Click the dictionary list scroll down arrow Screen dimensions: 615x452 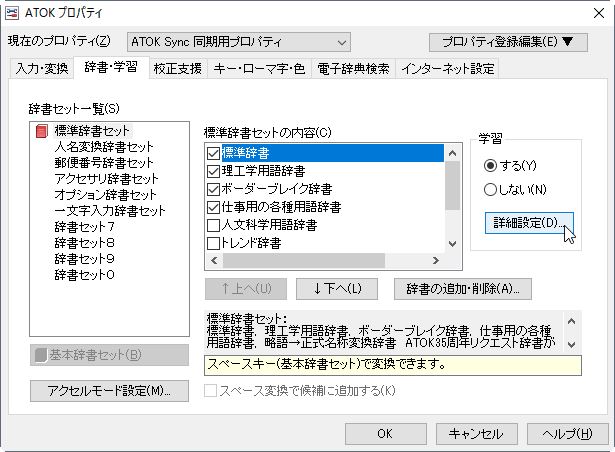pyautogui.click(x=452, y=244)
